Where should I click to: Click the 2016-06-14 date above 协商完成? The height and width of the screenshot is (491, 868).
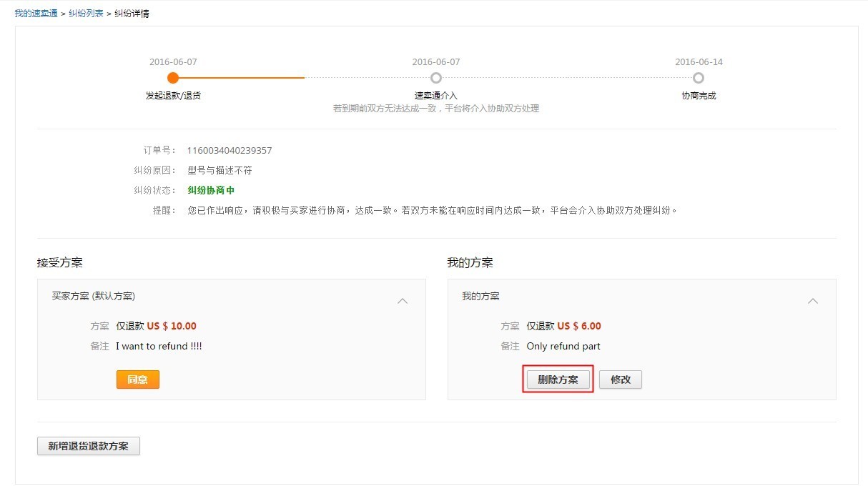click(x=699, y=61)
